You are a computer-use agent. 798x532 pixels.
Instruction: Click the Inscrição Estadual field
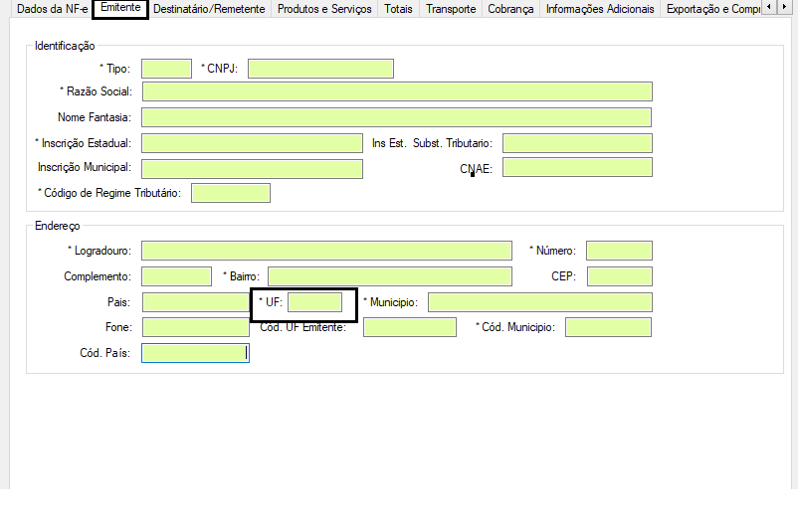click(252, 143)
